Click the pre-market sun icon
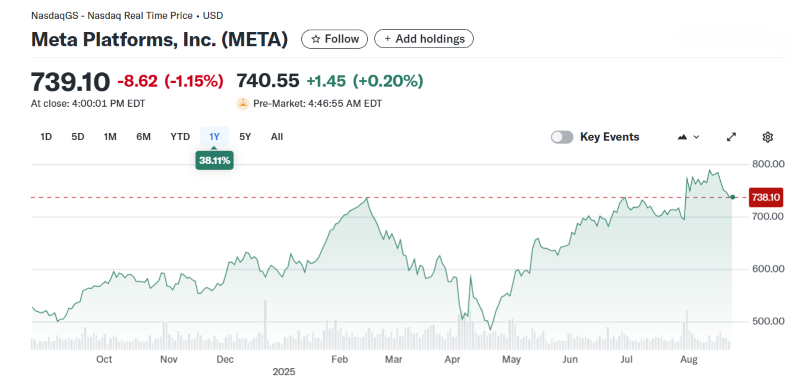Viewport: 800px width, 383px height. [x=242, y=104]
